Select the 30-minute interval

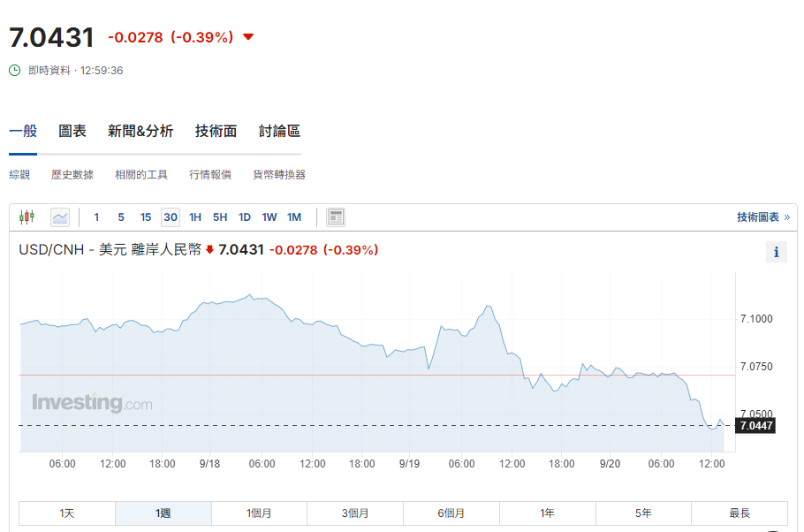tap(171, 217)
